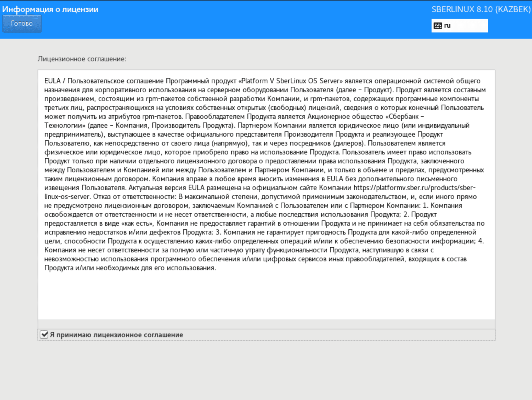Click the SBERLINUX 8.10 (KAZBEK) title
The image size is (532, 400).
tap(481, 9)
